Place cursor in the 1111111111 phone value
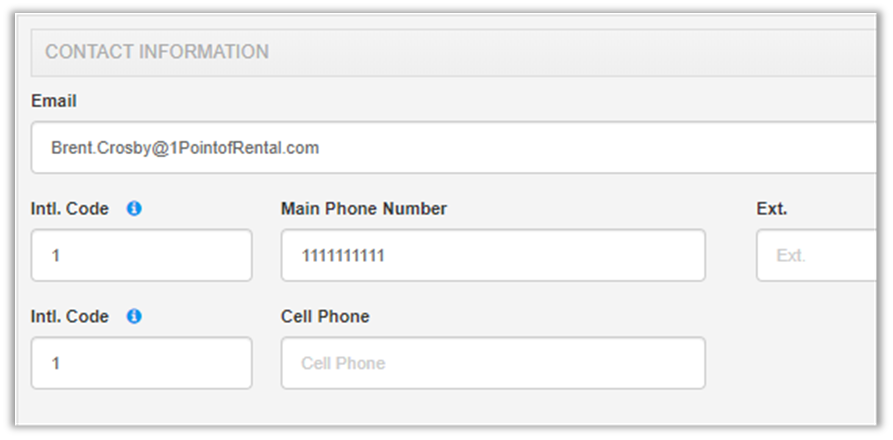Image resolution: width=893 pixels, height=440 pixels. click(x=343, y=255)
